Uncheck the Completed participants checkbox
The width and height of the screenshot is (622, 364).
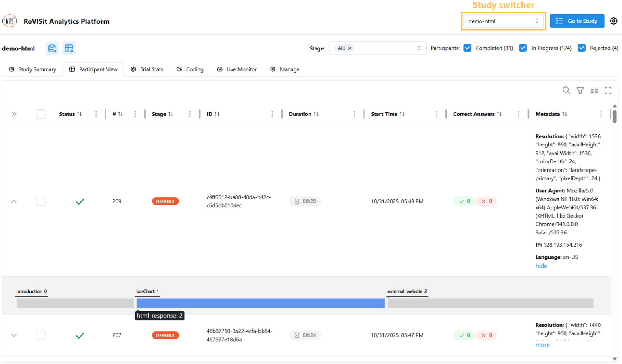point(467,48)
